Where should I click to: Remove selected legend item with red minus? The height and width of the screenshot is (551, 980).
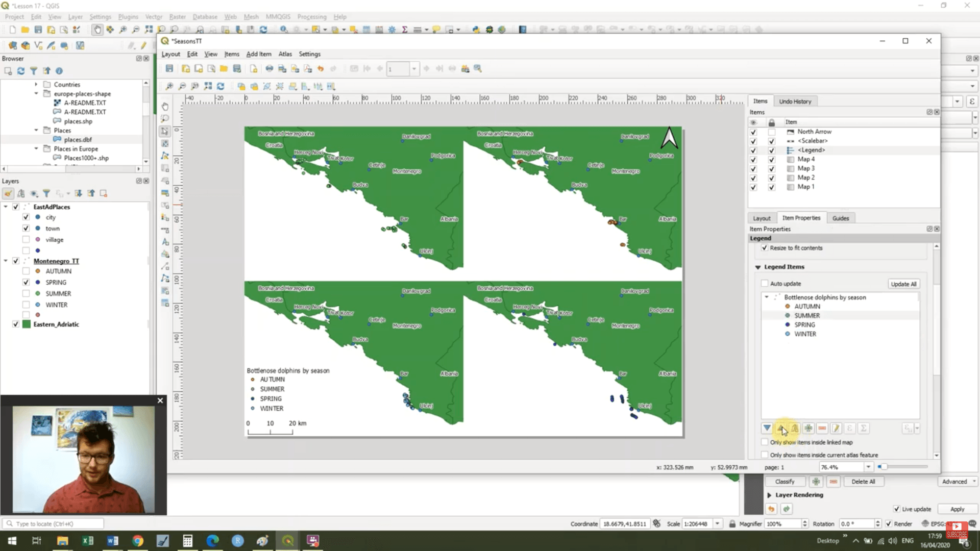[x=822, y=428]
